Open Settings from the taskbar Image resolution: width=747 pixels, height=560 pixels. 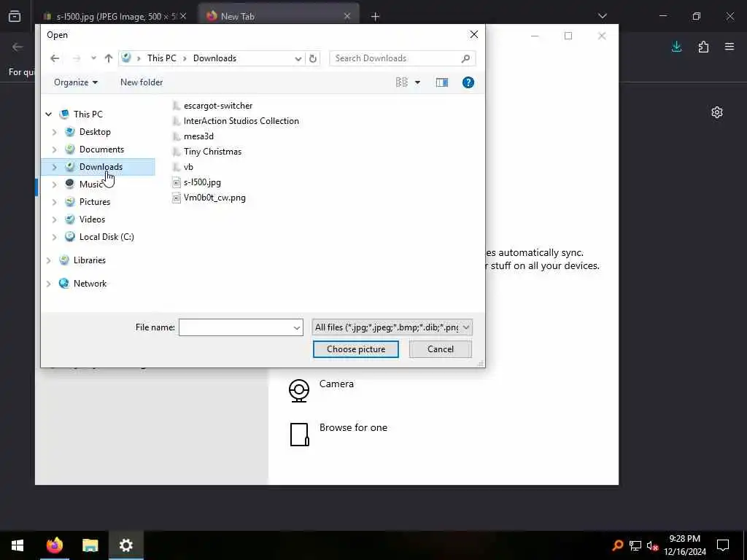[125, 545]
